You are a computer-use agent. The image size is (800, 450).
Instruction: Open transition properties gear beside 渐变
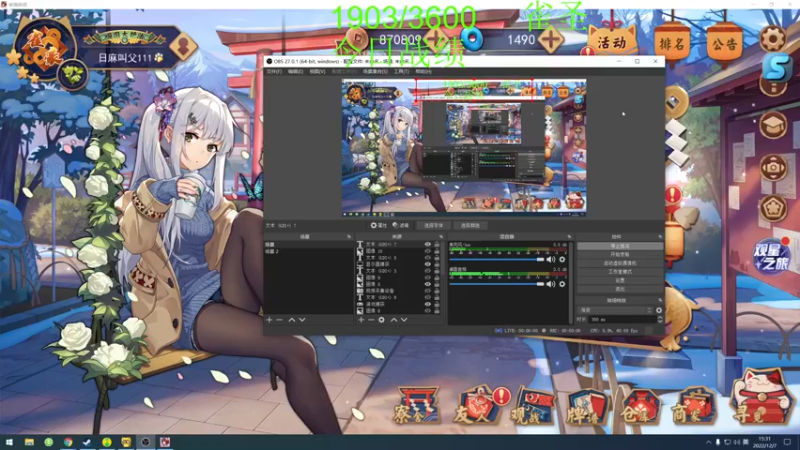659,310
